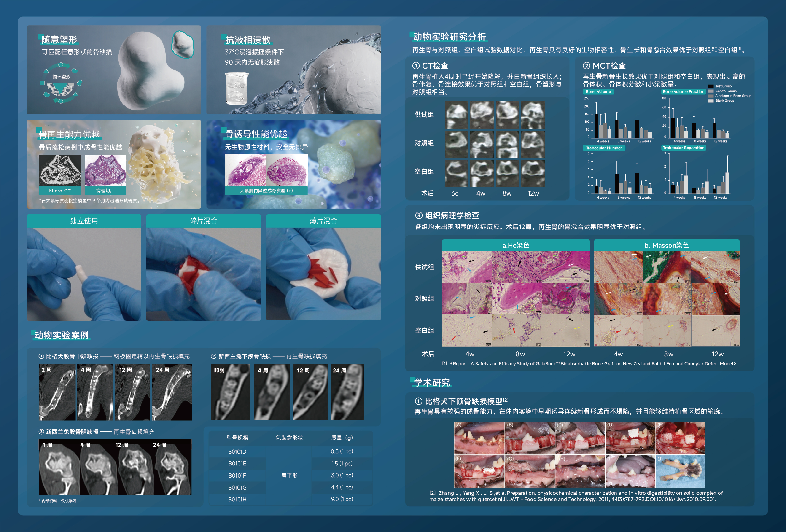This screenshot has height=532, width=786.
Task: Click the Control Group legend swatch
Action: pos(711,91)
